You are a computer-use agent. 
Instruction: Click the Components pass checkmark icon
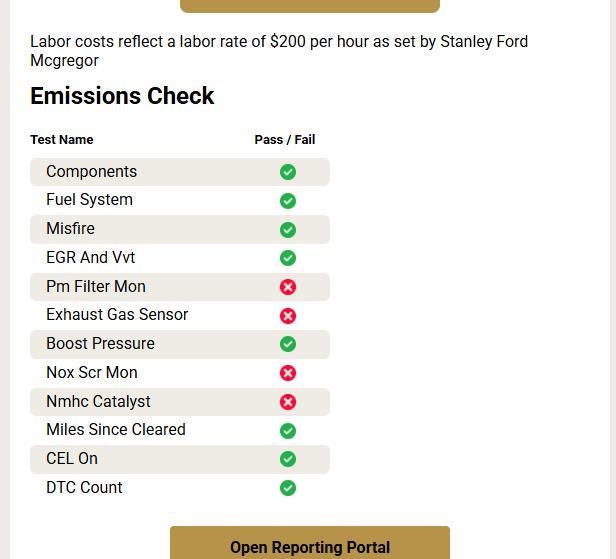coord(288,172)
